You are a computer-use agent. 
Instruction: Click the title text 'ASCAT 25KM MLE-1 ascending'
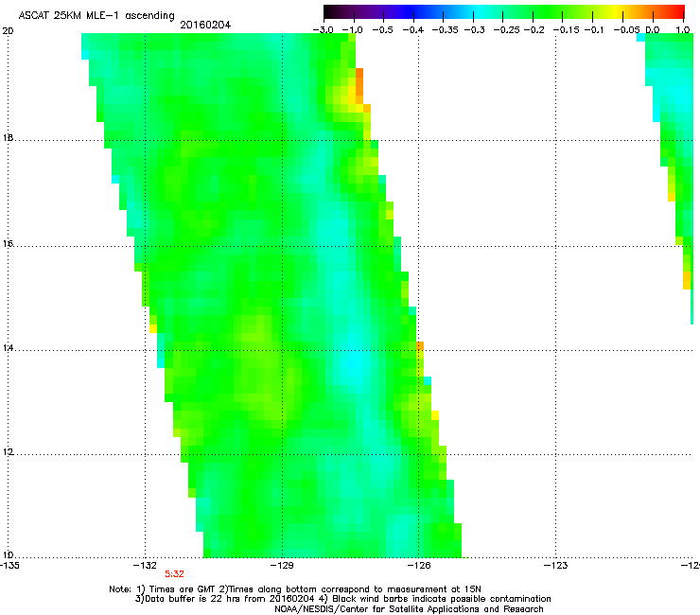[x=96, y=16]
